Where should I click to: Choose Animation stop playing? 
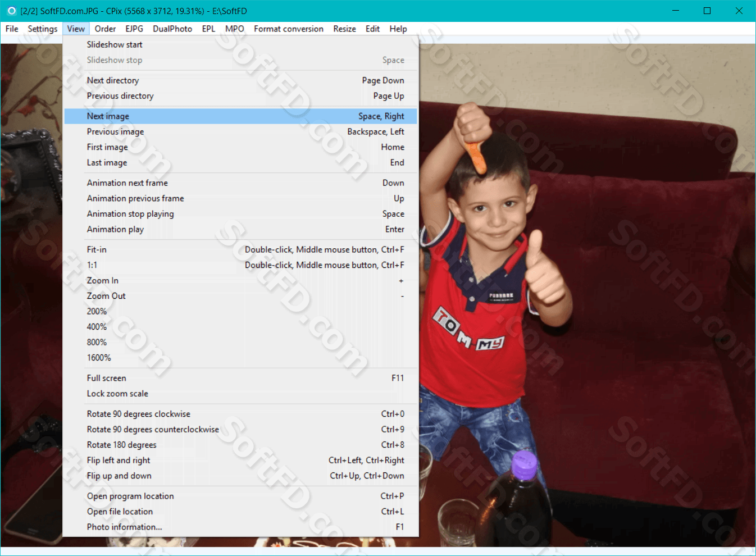pyautogui.click(x=240, y=214)
